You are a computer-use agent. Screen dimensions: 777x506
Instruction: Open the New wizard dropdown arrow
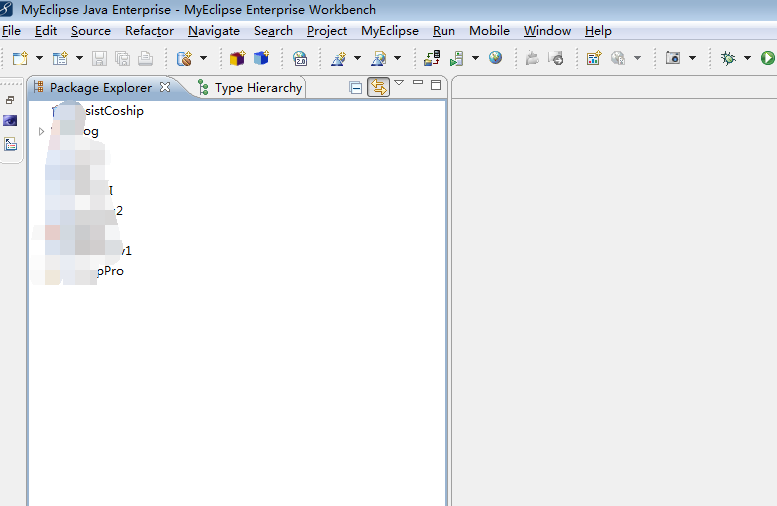(x=39, y=58)
